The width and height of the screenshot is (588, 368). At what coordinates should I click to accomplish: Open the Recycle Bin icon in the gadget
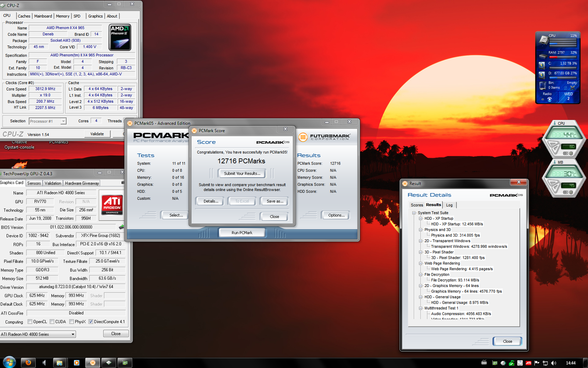click(x=543, y=85)
